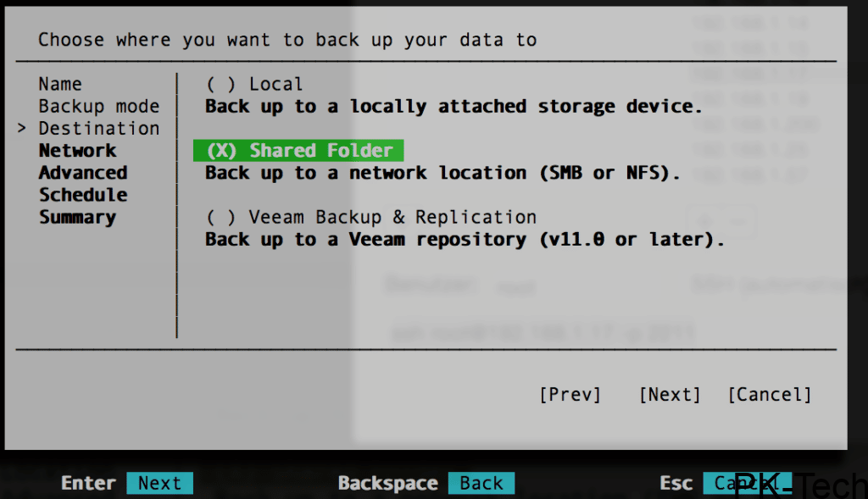Image resolution: width=868 pixels, height=499 pixels.
Task: Click the cyan Back label in the footer
Action: (481, 483)
